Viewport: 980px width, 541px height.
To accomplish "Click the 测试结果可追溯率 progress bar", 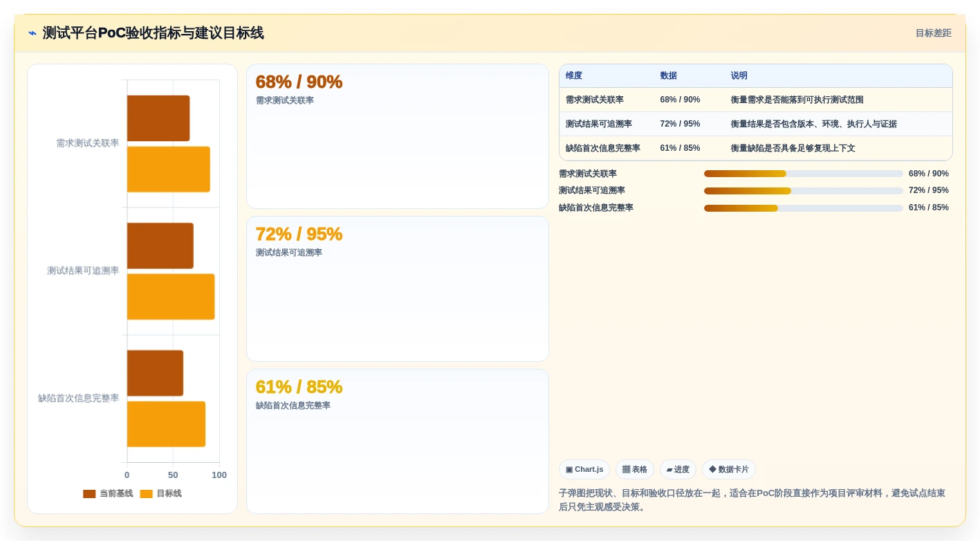I will (804, 191).
